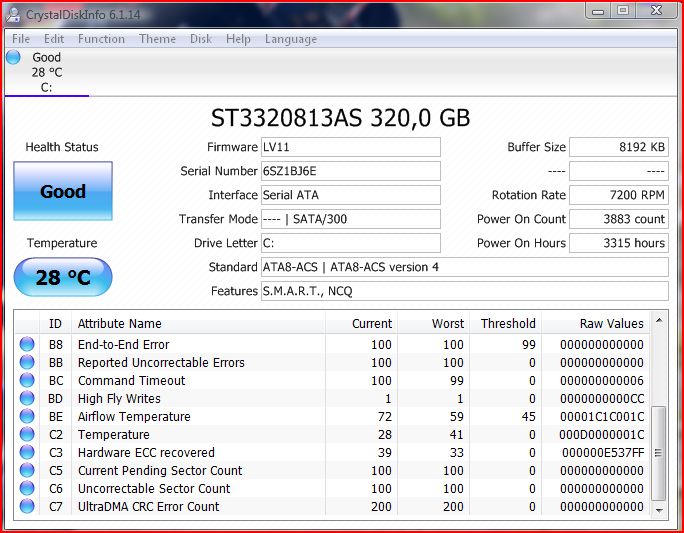Image resolution: width=684 pixels, height=533 pixels.
Task: Click the Interface field Serial ATA
Action: tap(351, 195)
